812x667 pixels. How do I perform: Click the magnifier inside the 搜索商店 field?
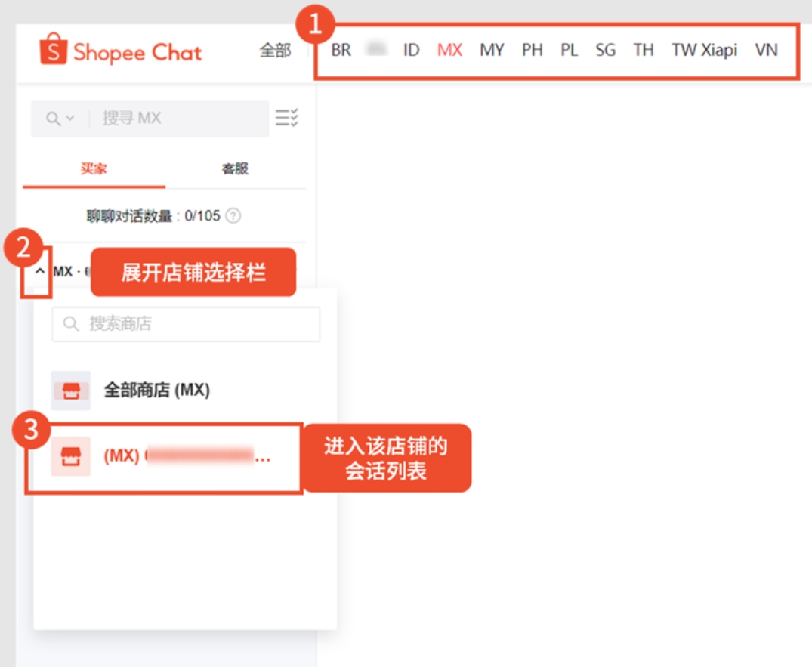pos(70,324)
